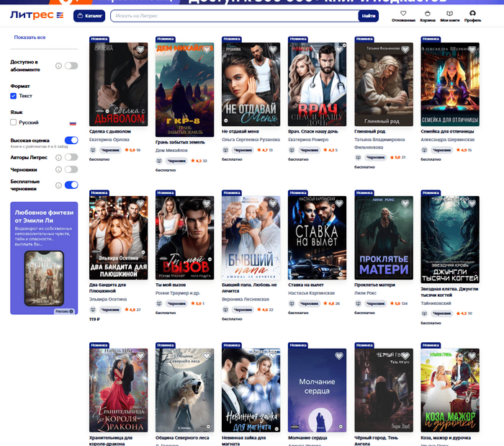Favorite Проклятье матери via heart icon

click(x=405, y=203)
